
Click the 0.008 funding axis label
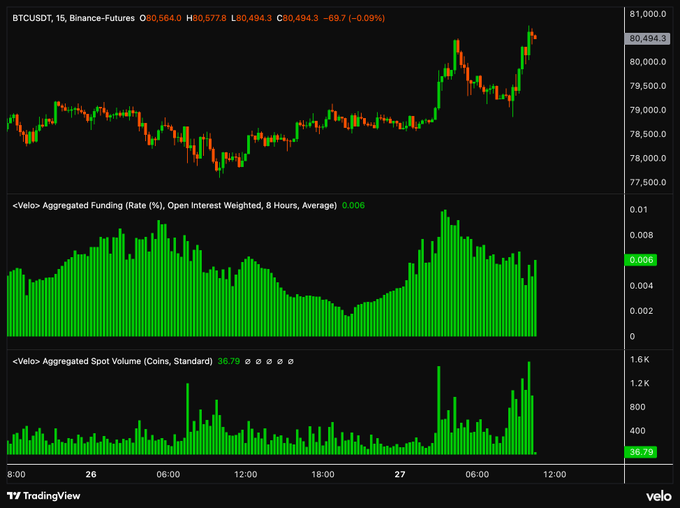click(x=641, y=235)
